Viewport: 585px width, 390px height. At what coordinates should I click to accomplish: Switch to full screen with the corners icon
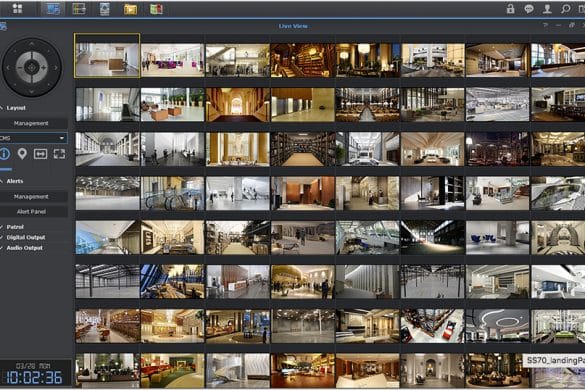tap(59, 154)
